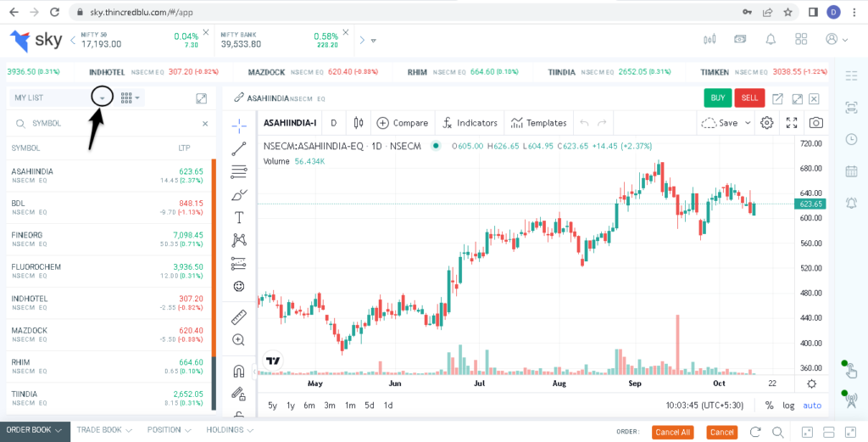Screen dimensions: 868x442
Task: Open the TRADE BOOK tab
Action: click(104, 430)
